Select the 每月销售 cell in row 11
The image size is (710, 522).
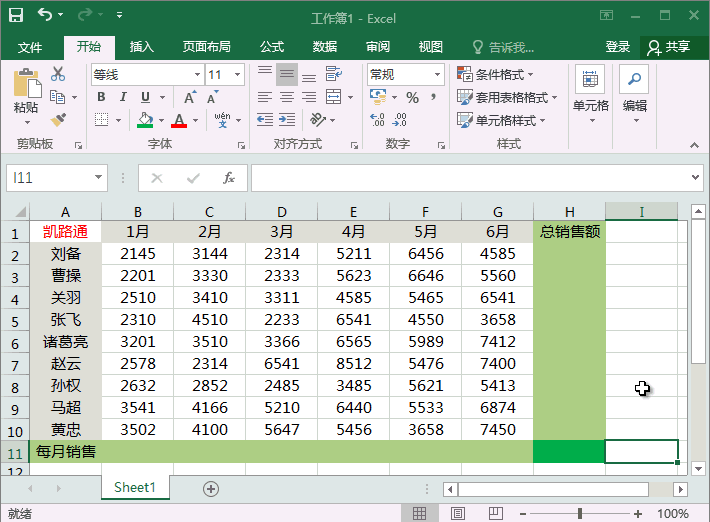[66, 452]
